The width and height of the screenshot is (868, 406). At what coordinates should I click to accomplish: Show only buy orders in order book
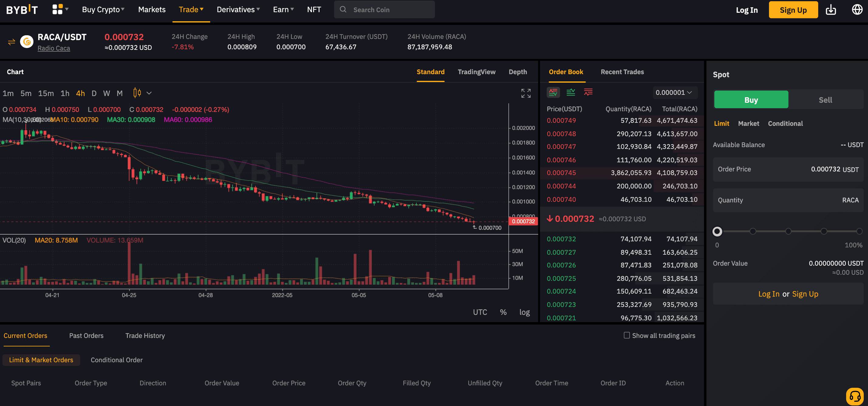coord(570,92)
